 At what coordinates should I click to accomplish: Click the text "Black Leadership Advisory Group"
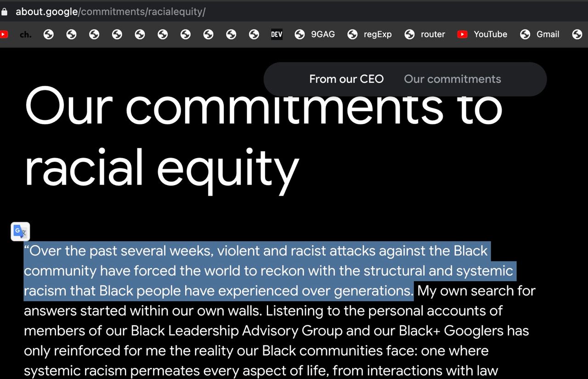click(237, 331)
